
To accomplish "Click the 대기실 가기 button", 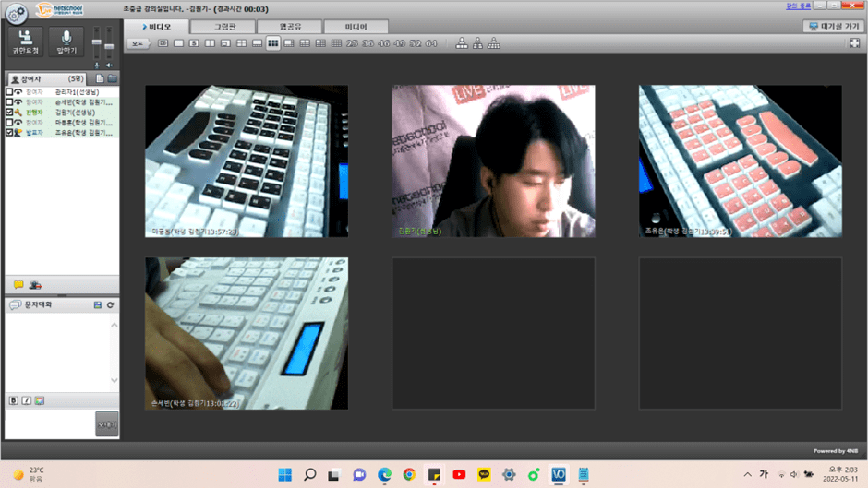I will (833, 27).
